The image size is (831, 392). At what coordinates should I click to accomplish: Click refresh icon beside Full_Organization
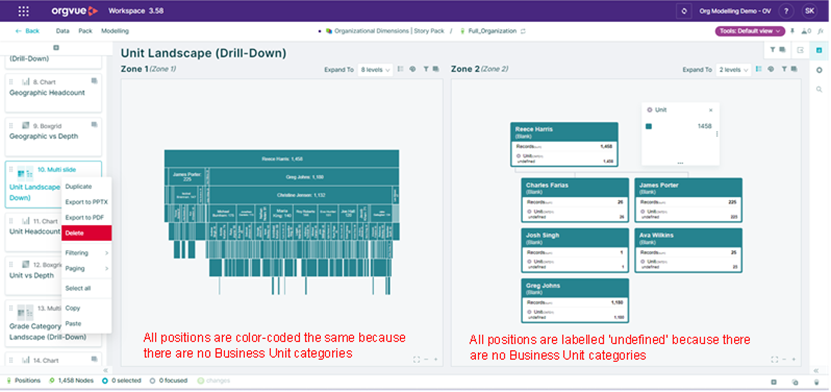click(523, 31)
